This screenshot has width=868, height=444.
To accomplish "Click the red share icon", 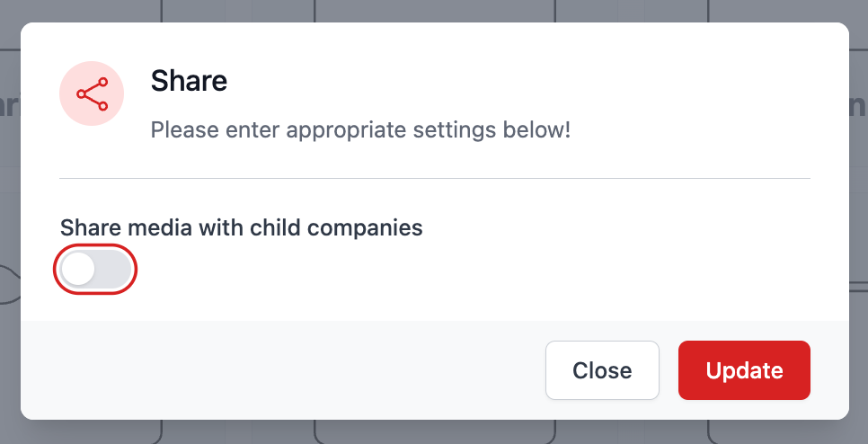I will click(92, 93).
